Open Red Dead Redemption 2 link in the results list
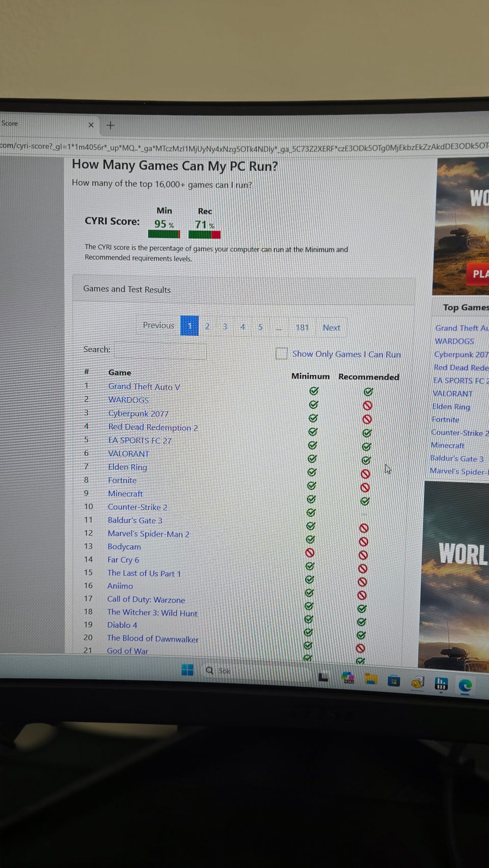The height and width of the screenshot is (868, 489). (x=153, y=427)
